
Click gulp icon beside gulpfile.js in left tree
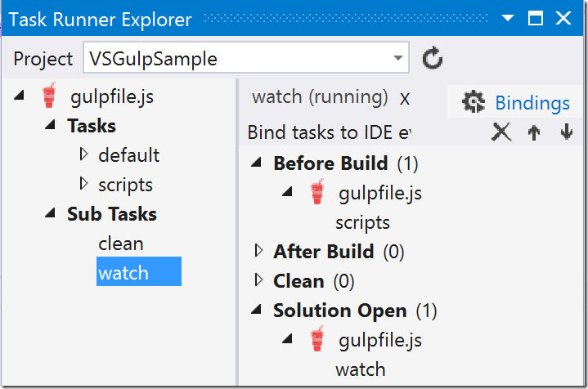click(x=49, y=95)
